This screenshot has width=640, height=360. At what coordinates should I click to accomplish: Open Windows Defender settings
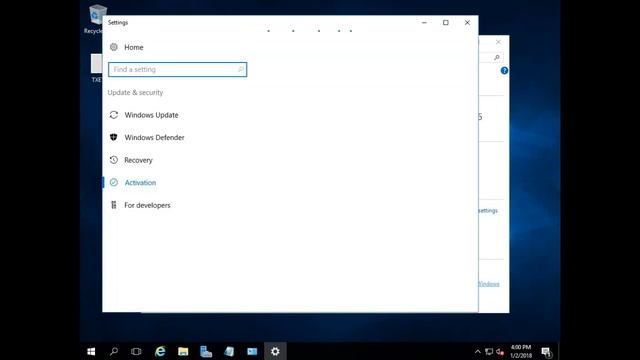click(154, 138)
